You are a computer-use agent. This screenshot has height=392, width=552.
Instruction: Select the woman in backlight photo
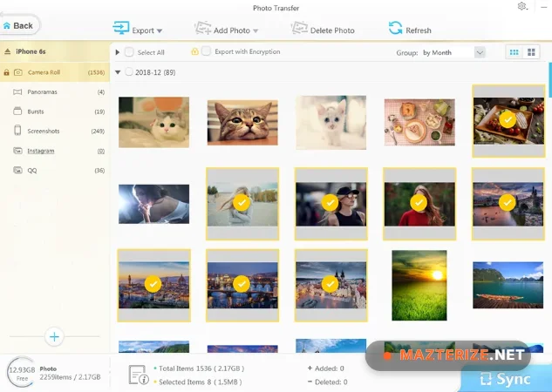153,204
